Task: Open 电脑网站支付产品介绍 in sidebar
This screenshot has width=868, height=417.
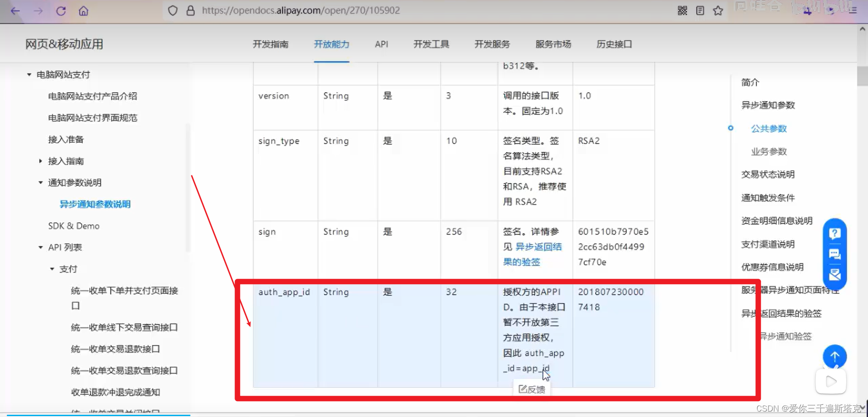Action: 93,96
